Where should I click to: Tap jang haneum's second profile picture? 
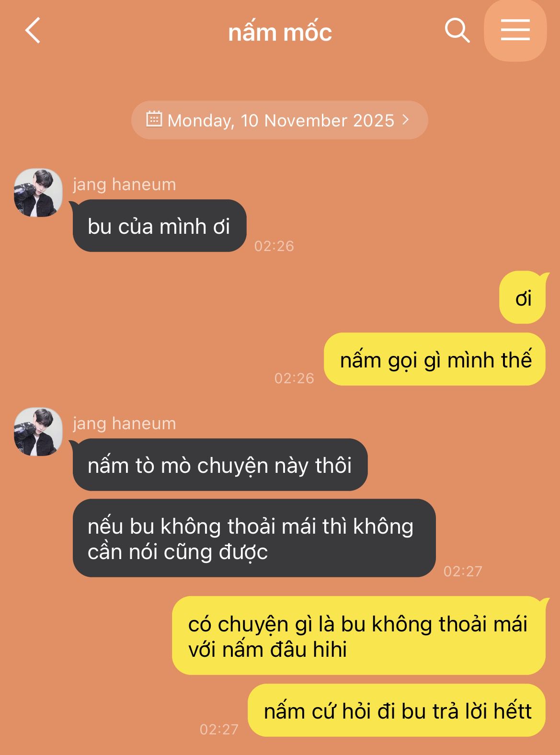38,431
